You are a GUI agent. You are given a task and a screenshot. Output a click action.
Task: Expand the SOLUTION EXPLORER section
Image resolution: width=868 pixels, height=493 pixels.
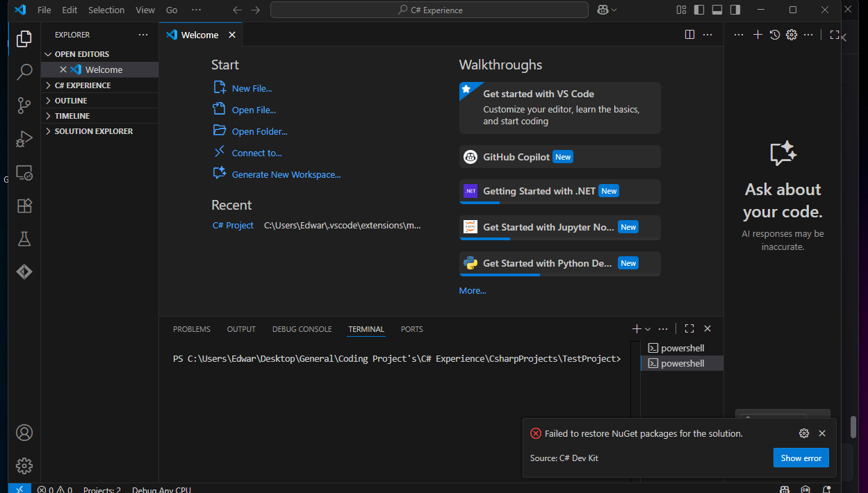tap(93, 131)
